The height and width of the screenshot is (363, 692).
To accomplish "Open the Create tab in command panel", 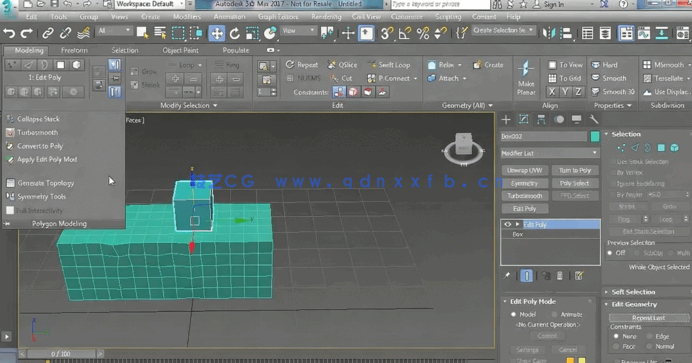I will (506, 119).
